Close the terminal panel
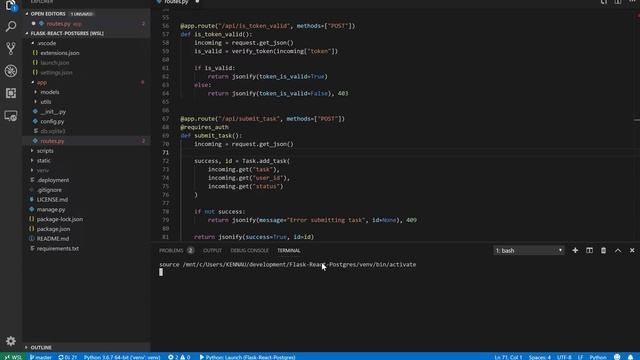640x360 pixels. click(632, 250)
